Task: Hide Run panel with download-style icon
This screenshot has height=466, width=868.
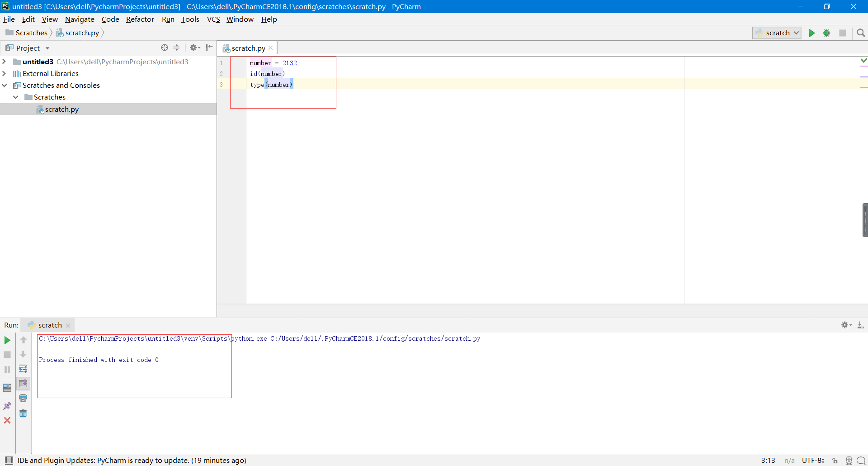Action: [x=861, y=325]
